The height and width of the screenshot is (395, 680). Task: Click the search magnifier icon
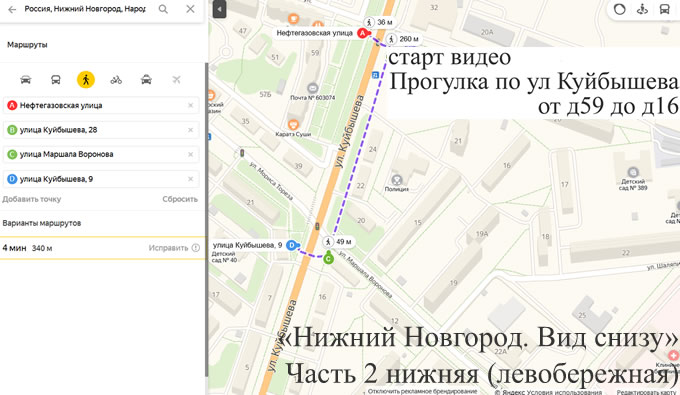163,9
